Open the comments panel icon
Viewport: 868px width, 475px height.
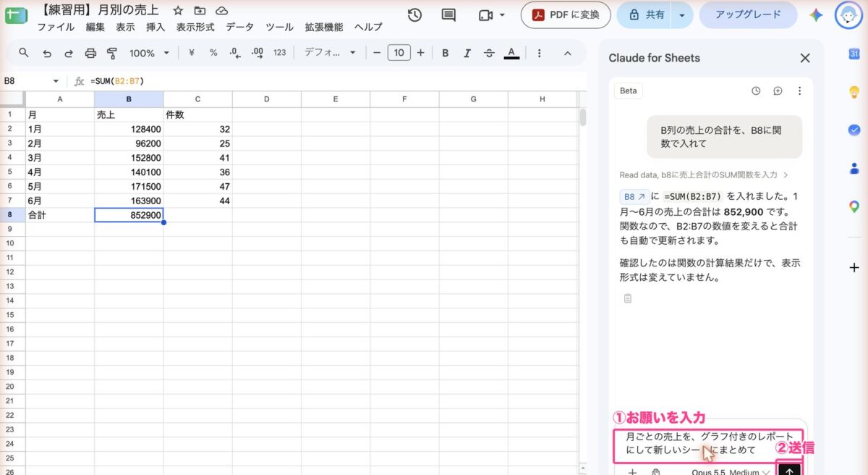[x=448, y=15]
